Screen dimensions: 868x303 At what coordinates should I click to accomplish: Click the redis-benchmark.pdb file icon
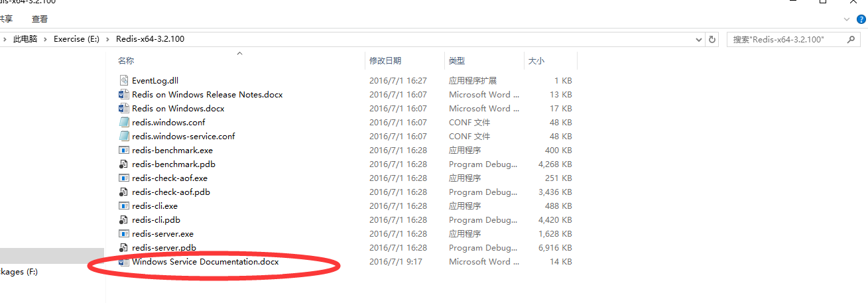(123, 164)
